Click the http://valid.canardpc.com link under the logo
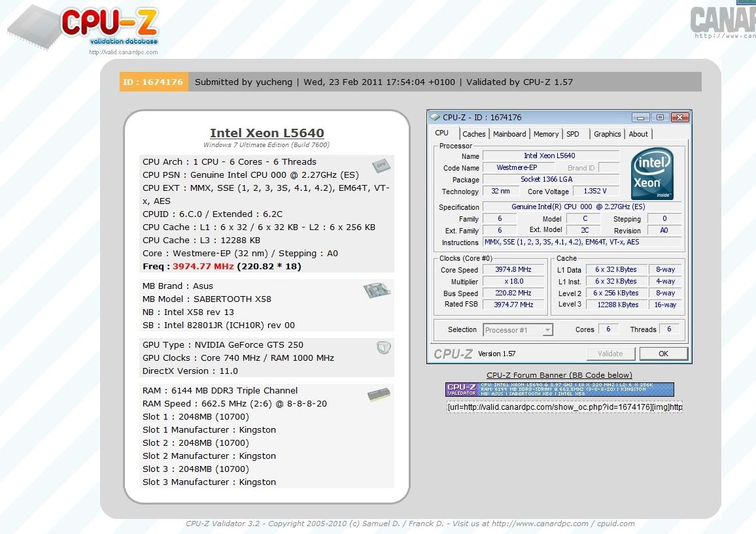The width and height of the screenshot is (756, 534). click(124, 52)
